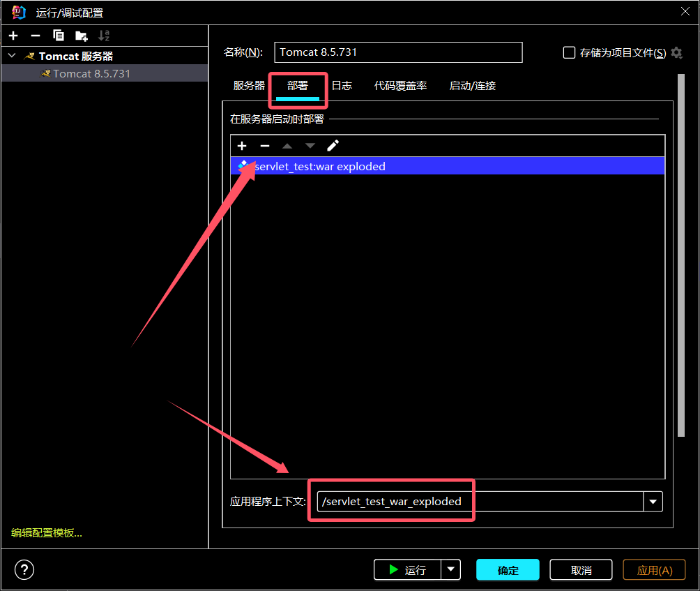Open the application context dropdown
The image size is (700, 591).
[x=653, y=502]
